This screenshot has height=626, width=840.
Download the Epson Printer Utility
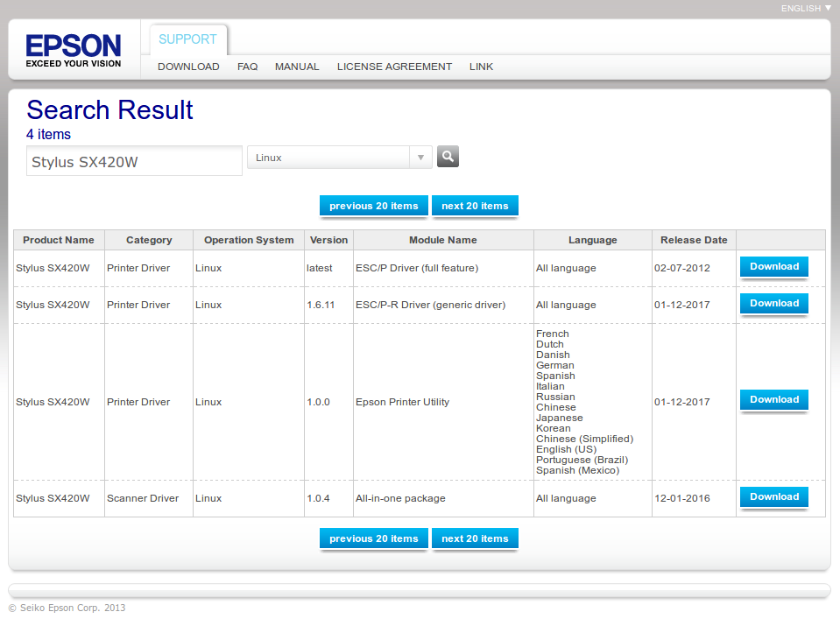pos(773,400)
